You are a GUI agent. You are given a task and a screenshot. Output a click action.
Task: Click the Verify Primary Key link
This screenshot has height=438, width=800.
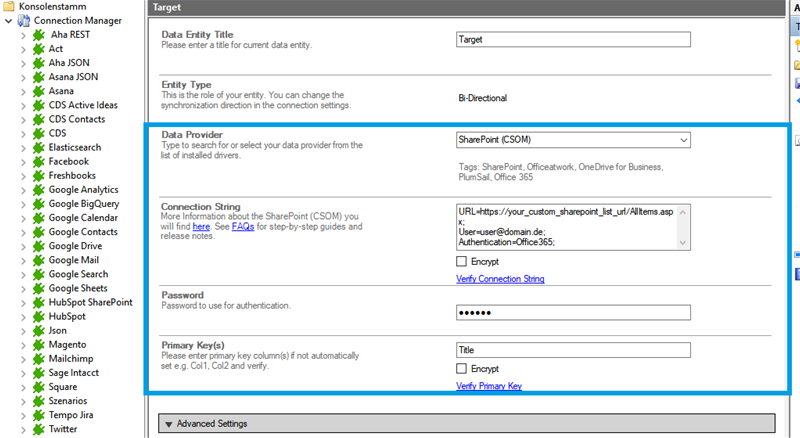pos(489,386)
